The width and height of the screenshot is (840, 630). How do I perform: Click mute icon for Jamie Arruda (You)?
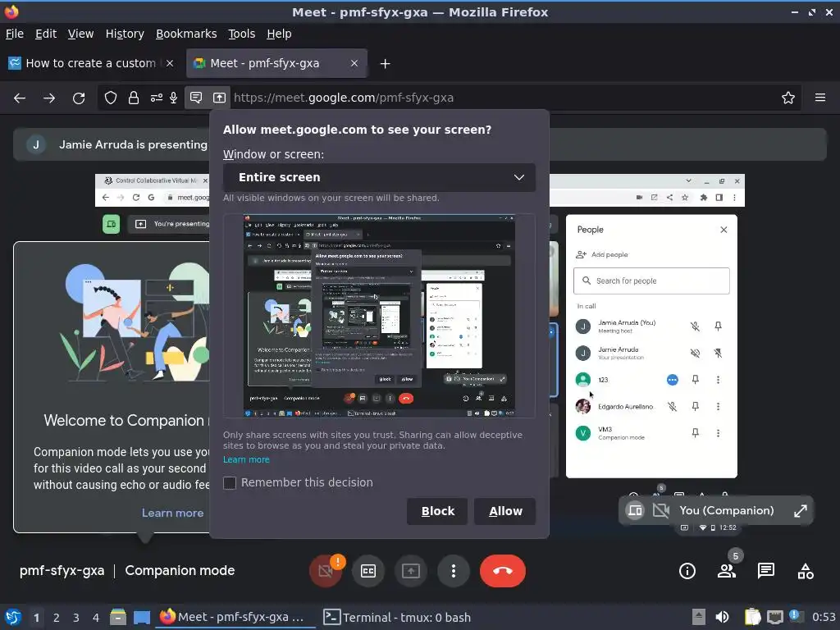click(x=695, y=326)
